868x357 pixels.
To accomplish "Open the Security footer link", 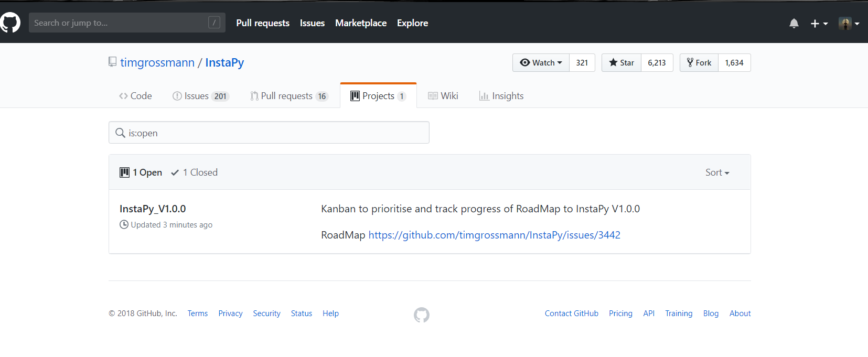I will coord(266,313).
